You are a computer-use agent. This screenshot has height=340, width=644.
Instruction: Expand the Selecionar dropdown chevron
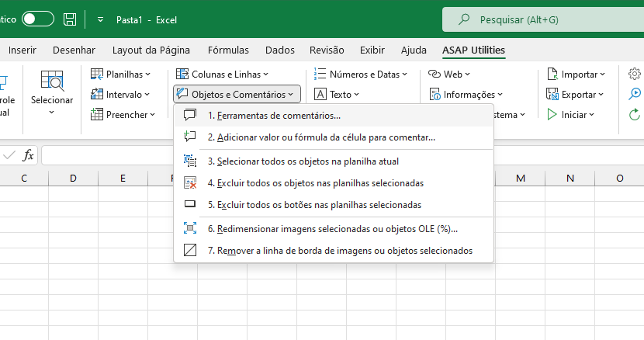pos(52,113)
